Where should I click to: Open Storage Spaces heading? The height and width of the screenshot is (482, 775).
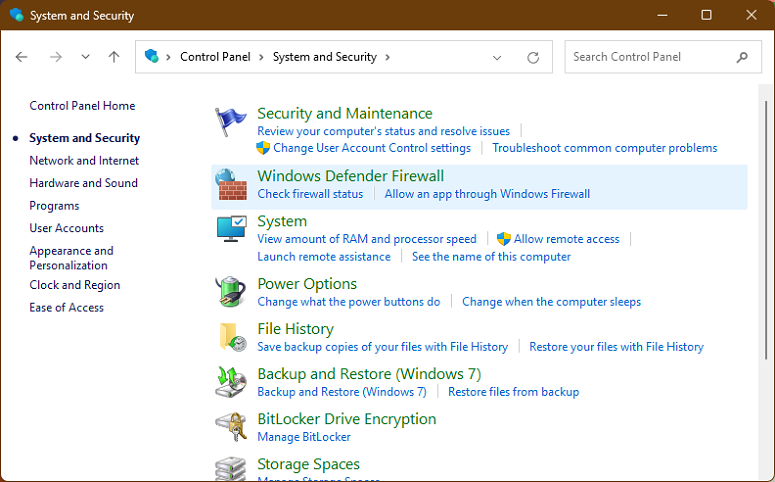308,464
